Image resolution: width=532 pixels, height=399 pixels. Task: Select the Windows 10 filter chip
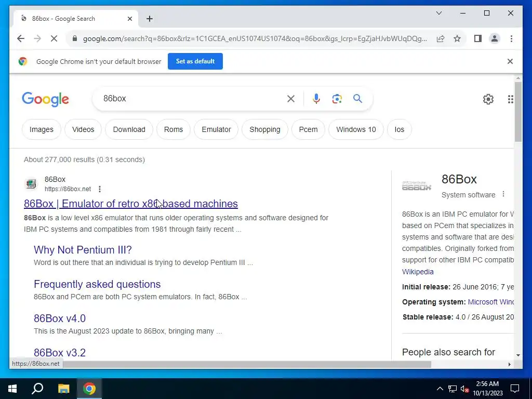356,129
